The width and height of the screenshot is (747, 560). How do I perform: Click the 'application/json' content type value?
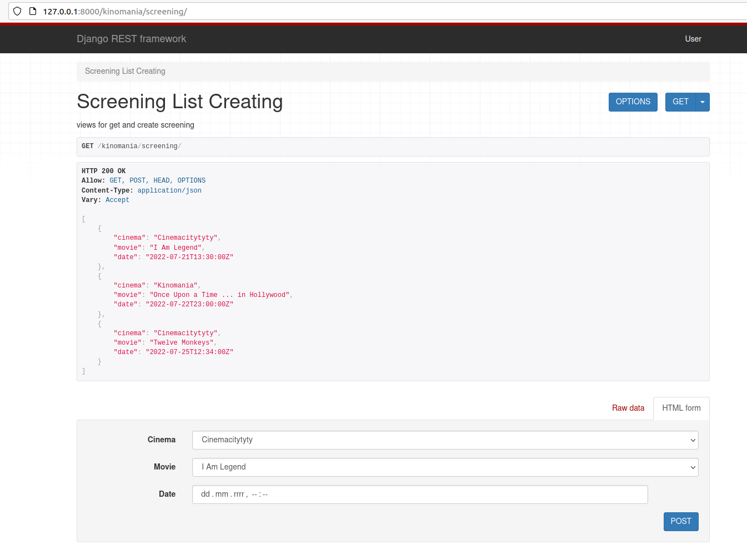(169, 190)
